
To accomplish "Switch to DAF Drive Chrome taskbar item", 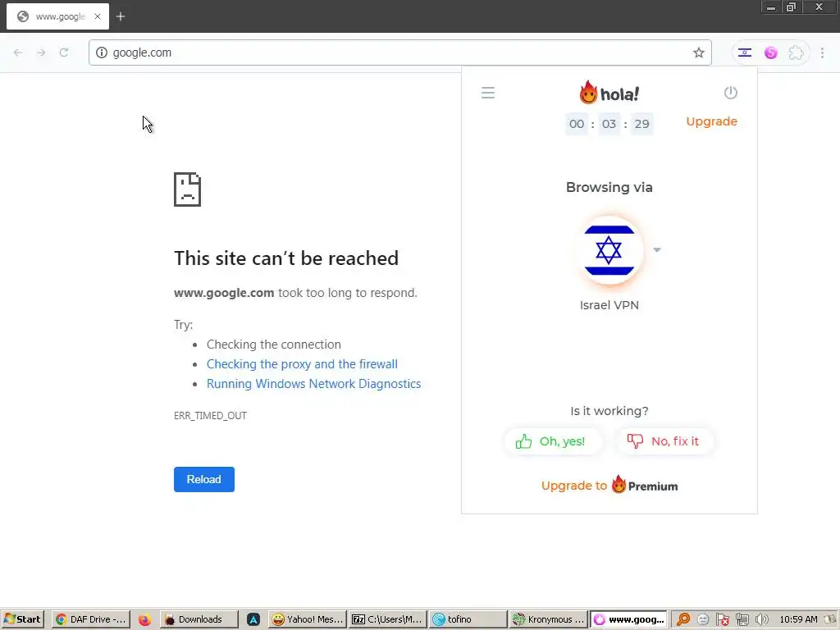I will [91, 619].
